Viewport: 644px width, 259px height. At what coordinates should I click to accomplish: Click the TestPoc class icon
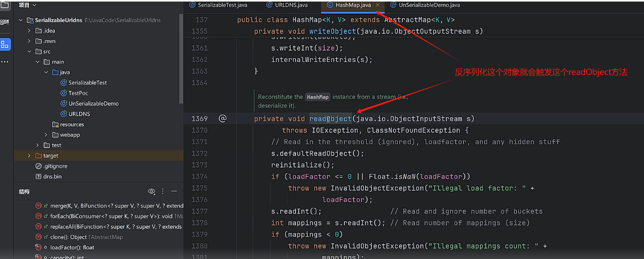click(64, 93)
